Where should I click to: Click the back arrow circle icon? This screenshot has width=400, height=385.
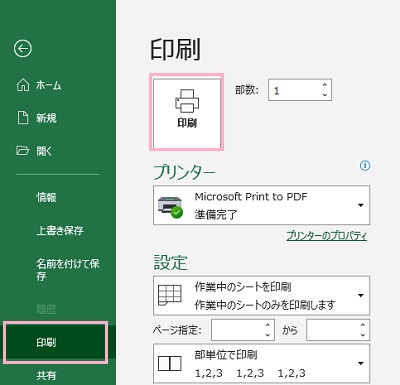click(23, 49)
